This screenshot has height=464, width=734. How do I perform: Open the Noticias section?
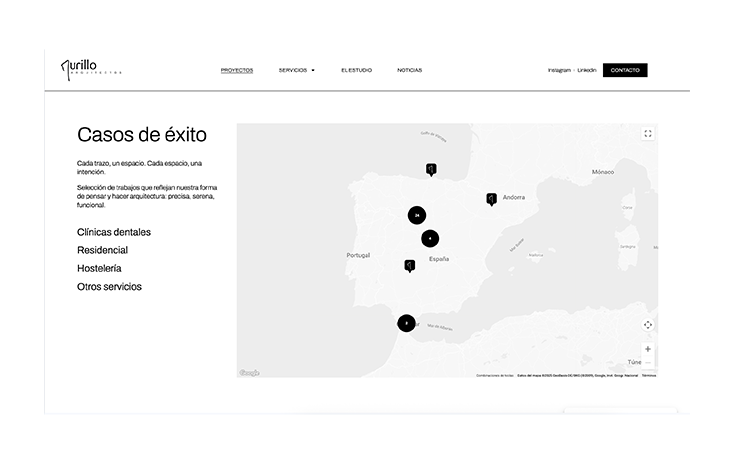[x=409, y=70]
